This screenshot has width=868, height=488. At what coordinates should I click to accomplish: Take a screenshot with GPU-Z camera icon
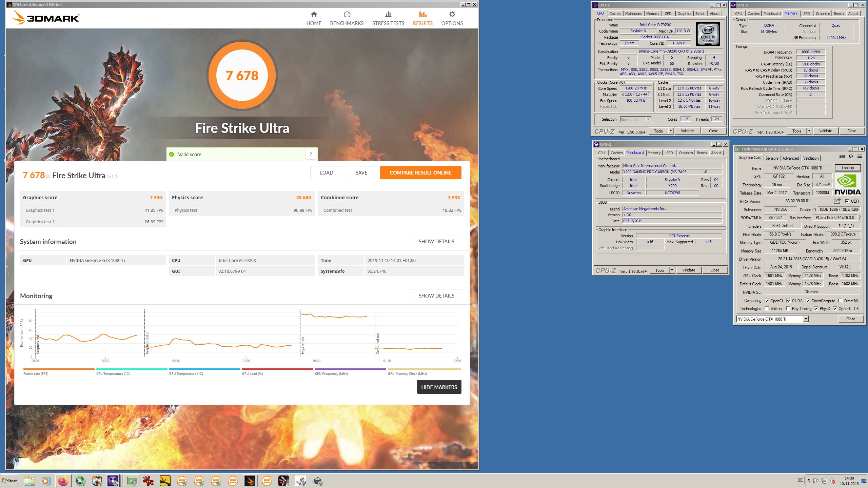[842, 156]
